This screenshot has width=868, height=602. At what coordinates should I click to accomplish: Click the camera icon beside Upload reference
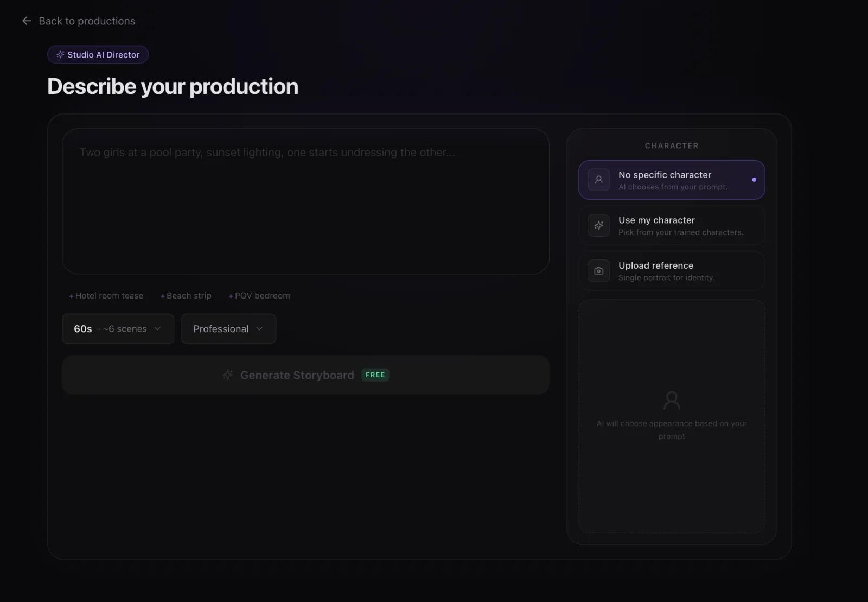598,271
